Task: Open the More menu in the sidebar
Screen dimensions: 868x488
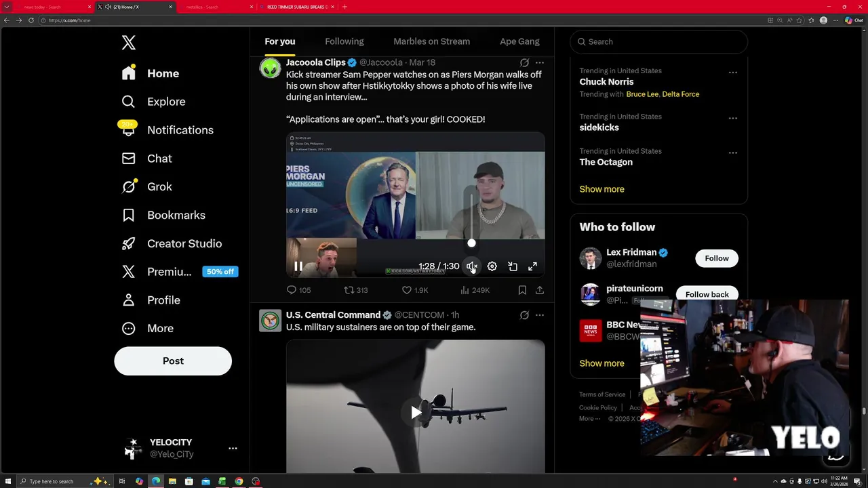Action: point(147,328)
